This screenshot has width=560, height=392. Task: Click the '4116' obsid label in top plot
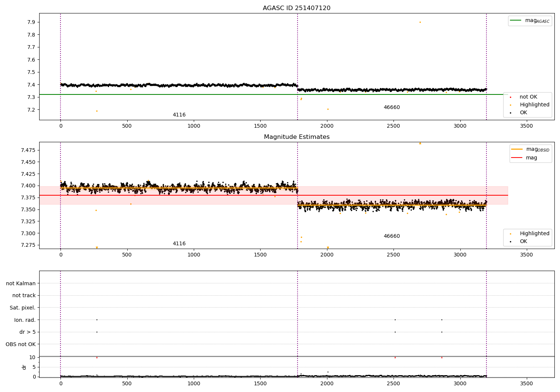[179, 115]
